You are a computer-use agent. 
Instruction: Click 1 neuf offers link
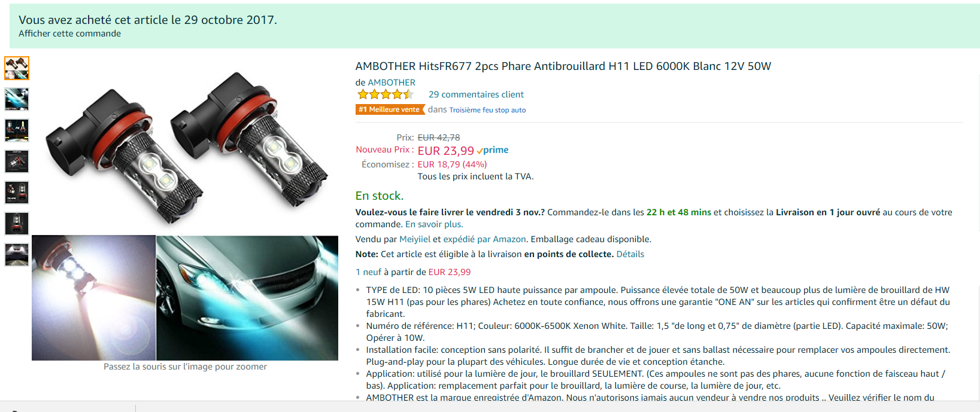point(368,272)
